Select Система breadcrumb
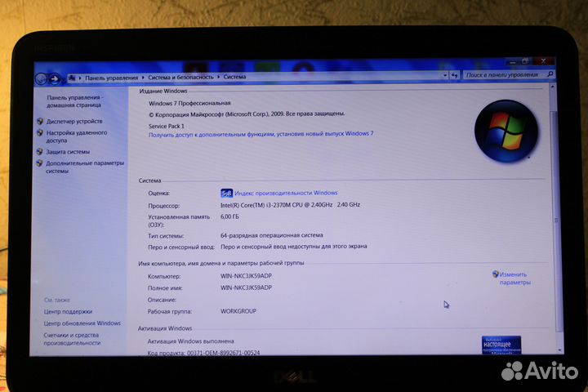The height and width of the screenshot is (392, 588). coord(234,77)
